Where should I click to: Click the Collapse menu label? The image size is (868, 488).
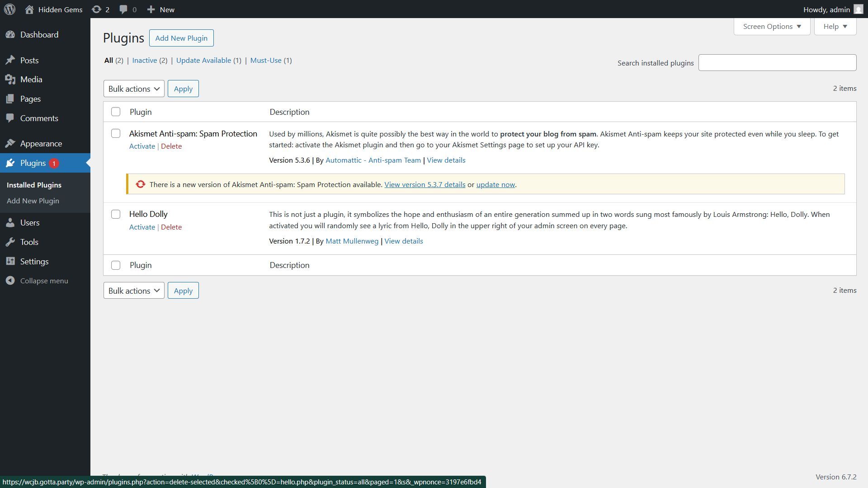pos(44,281)
